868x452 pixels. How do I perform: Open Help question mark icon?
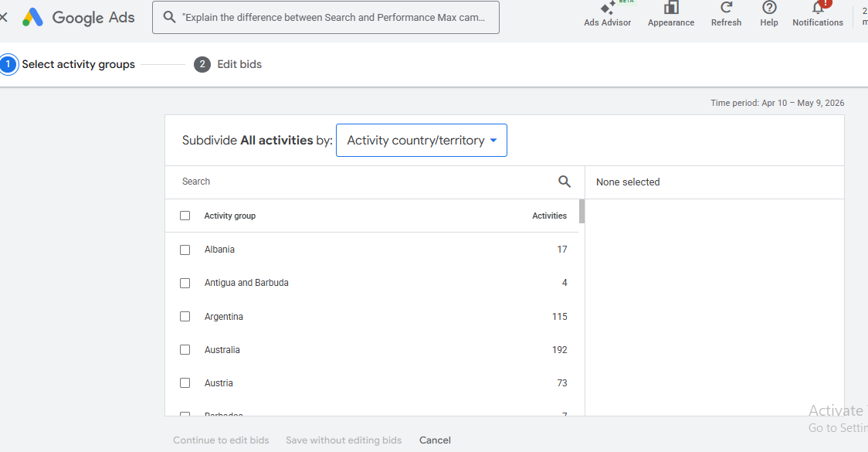(x=769, y=7)
